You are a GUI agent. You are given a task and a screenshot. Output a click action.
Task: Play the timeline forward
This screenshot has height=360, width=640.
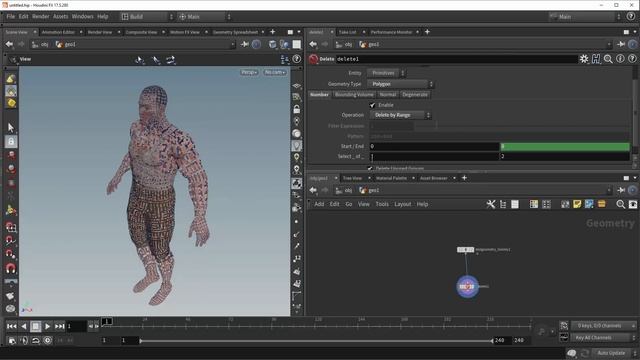(47, 326)
